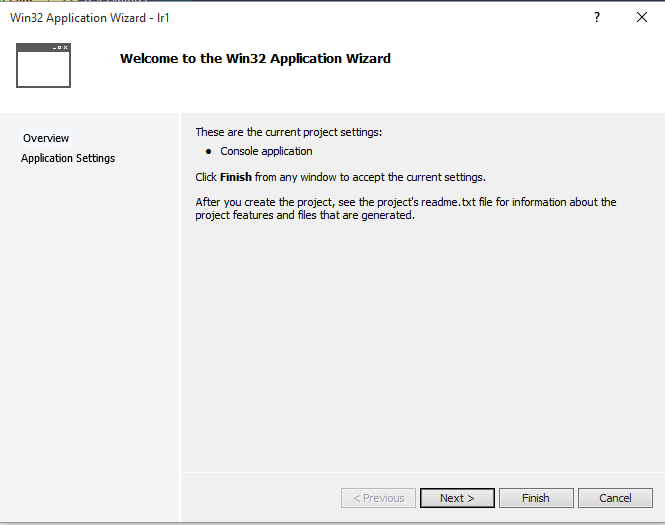The width and height of the screenshot is (665, 525).
Task: Click the readme.txt information paragraph
Action: [405, 209]
